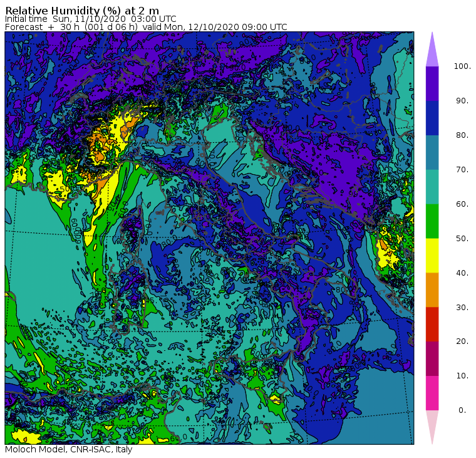
Task: Click the 40-50% yellow legend swatch
Action: [432, 256]
